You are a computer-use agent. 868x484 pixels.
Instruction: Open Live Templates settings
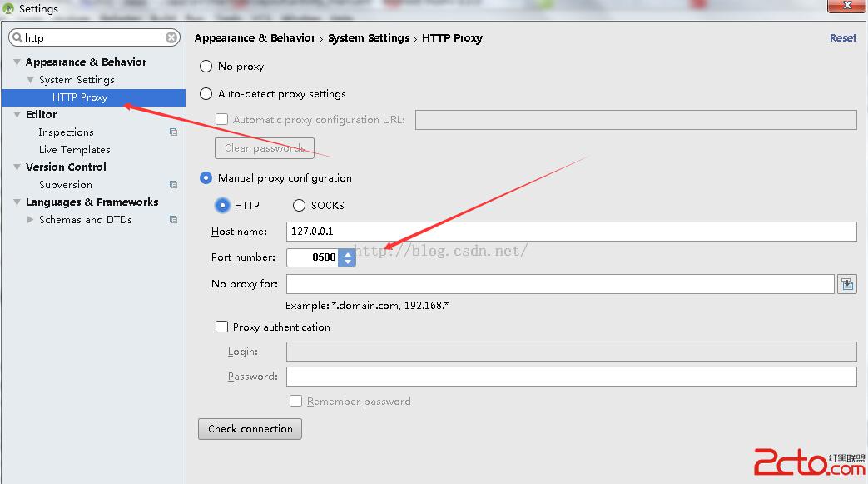click(x=74, y=150)
